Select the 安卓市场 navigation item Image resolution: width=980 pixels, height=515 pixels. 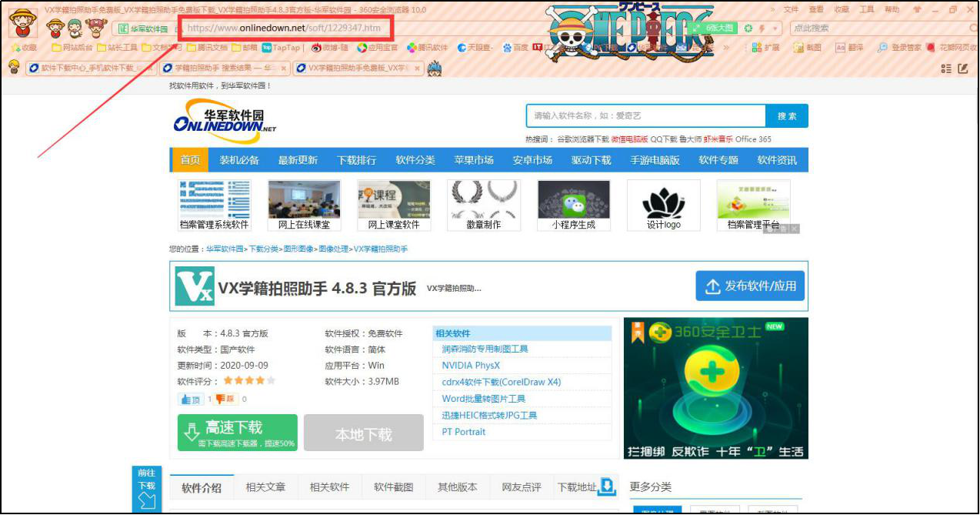pyautogui.click(x=532, y=160)
